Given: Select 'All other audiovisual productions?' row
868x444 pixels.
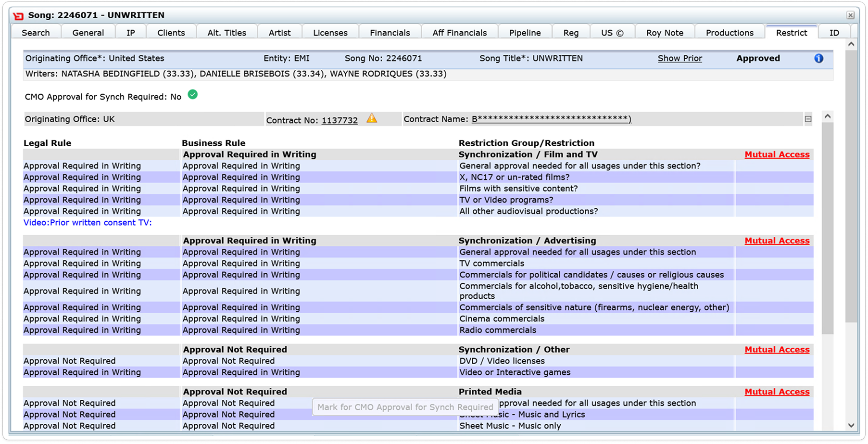Looking at the screenshot, I should (418, 211).
